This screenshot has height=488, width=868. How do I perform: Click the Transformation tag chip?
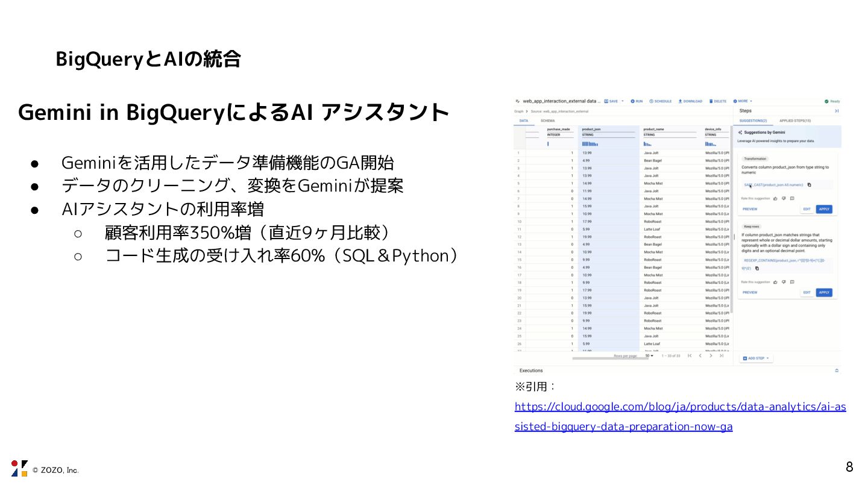click(x=755, y=159)
